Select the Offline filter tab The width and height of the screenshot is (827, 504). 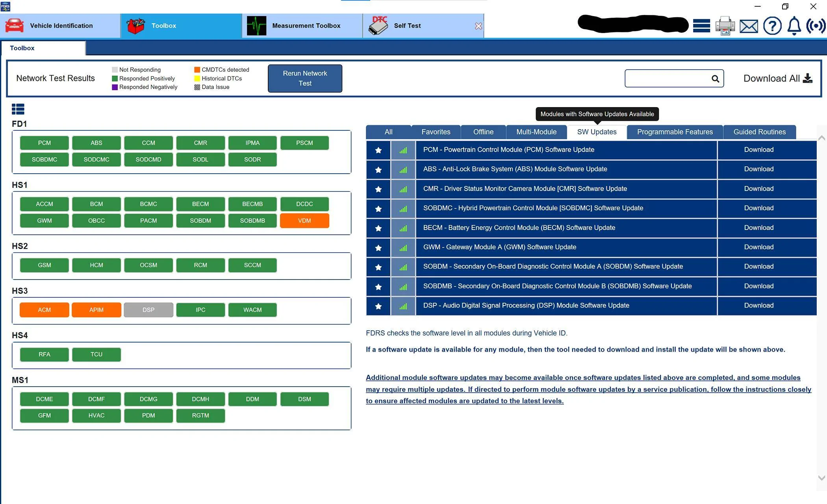pyautogui.click(x=483, y=132)
